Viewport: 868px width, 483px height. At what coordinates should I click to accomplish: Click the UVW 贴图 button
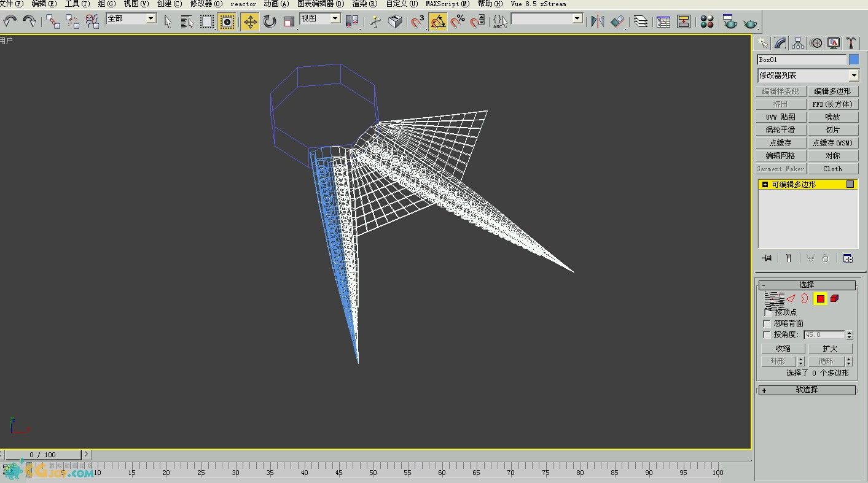[x=780, y=117]
